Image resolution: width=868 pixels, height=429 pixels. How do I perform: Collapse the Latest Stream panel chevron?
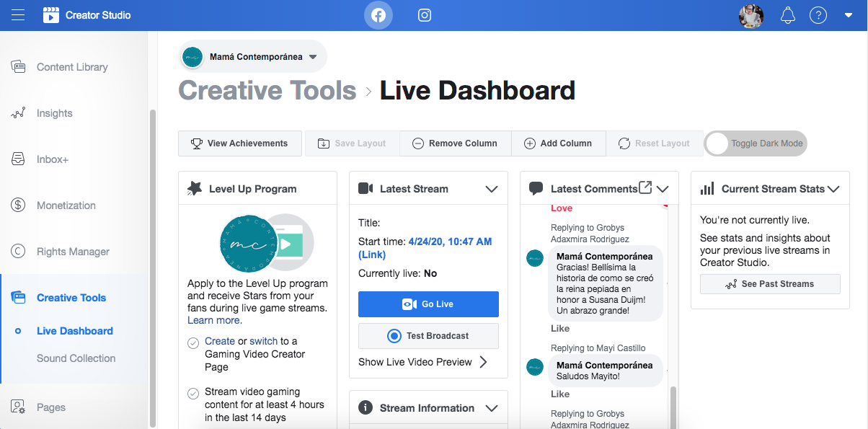(492, 189)
